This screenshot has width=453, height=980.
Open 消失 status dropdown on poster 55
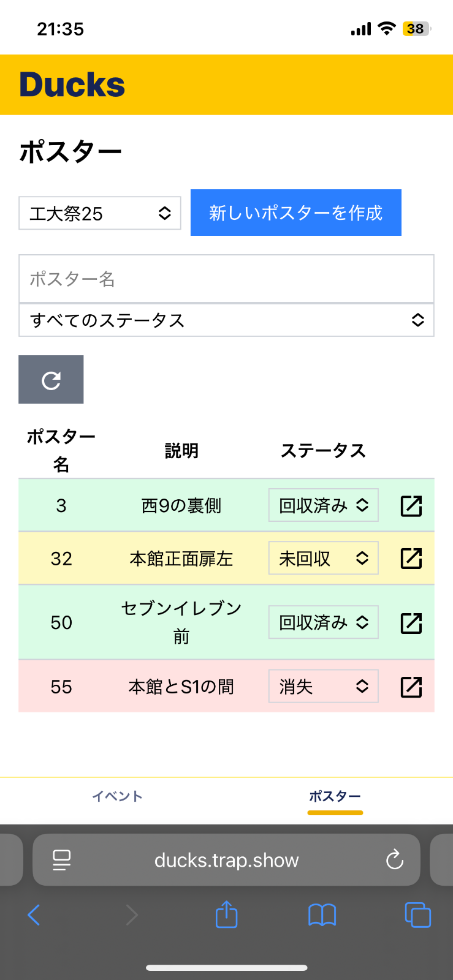pos(323,686)
